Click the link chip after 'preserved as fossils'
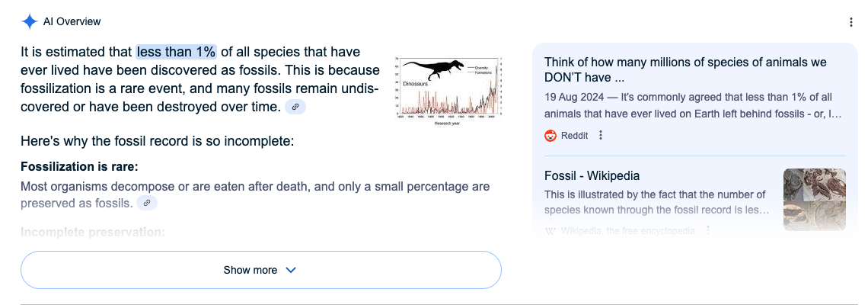This screenshot has width=868, height=305. (147, 203)
